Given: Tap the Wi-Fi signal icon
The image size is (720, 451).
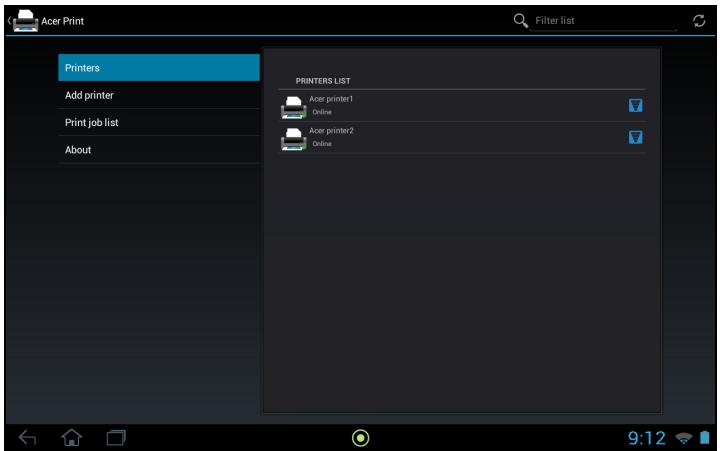Looking at the screenshot, I should (x=684, y=438).
